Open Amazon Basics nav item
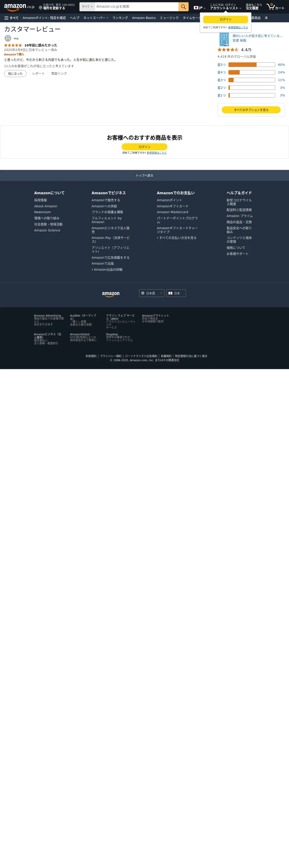Viewport: 289px width, 868px height. coord(144,18)
